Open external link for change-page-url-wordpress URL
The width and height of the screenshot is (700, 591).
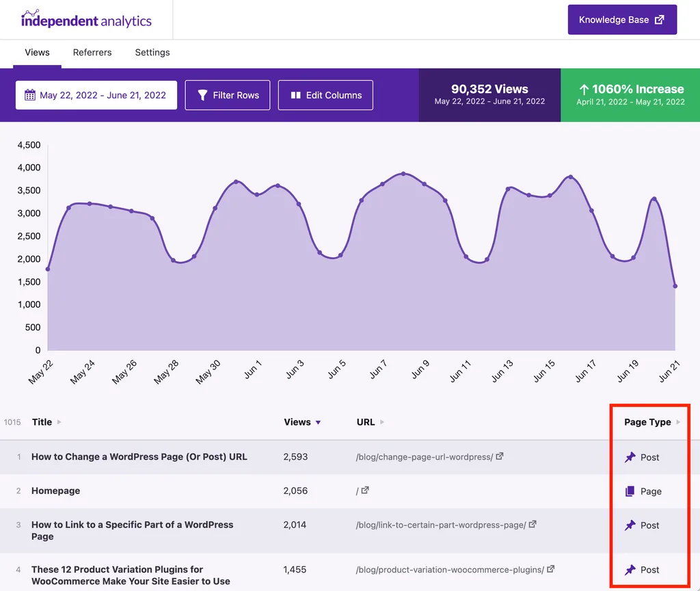click(500, 456)
